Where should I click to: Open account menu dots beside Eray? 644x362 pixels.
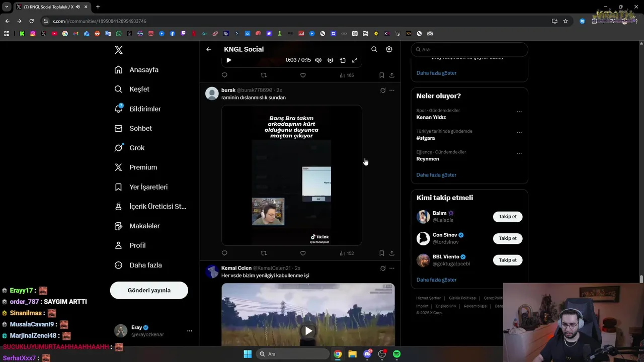click(x=190, y=331)
